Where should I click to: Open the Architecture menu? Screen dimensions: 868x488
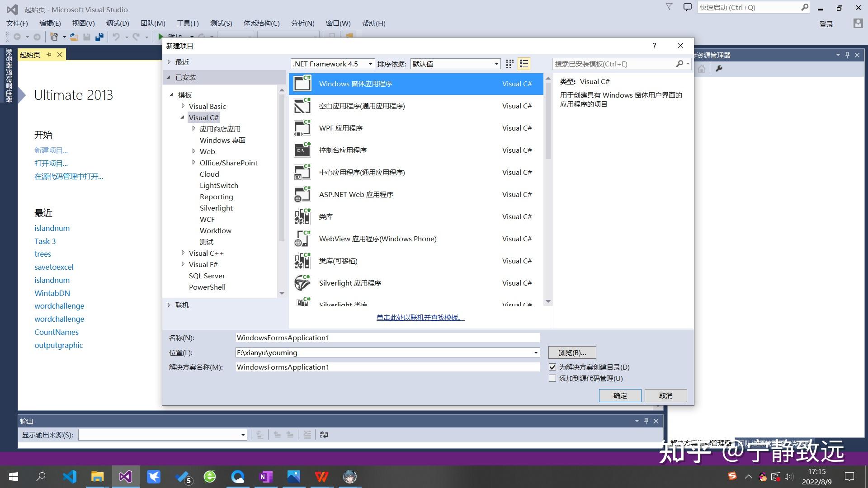(x=261, y=23)
